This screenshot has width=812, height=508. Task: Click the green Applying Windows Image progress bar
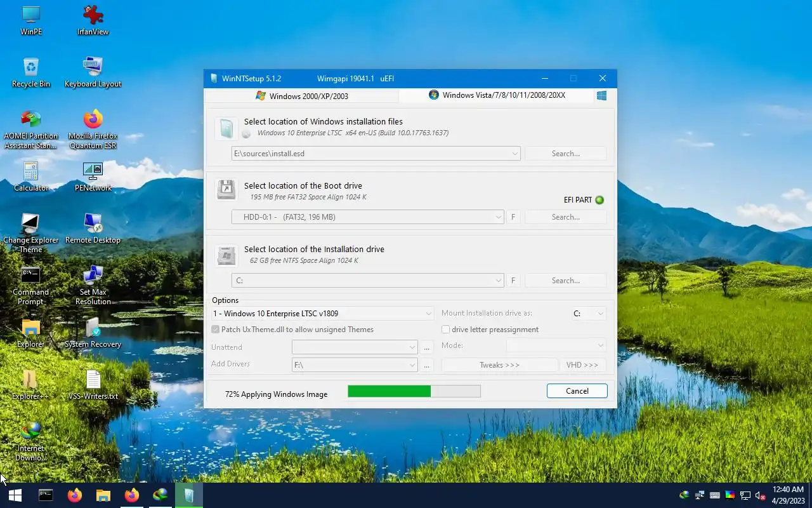tap(414, 391)
